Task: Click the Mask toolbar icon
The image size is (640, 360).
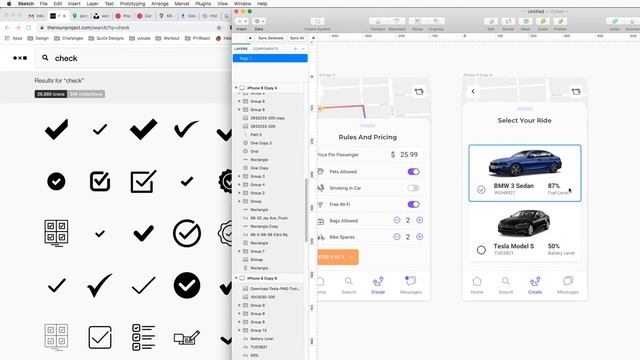Action: point(525,21)
